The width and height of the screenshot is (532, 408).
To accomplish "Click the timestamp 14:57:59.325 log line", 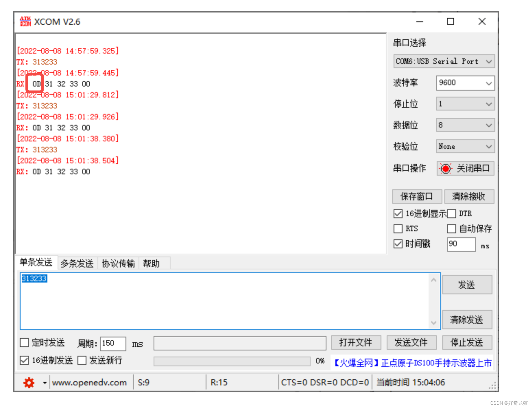I will coord(68,51).
